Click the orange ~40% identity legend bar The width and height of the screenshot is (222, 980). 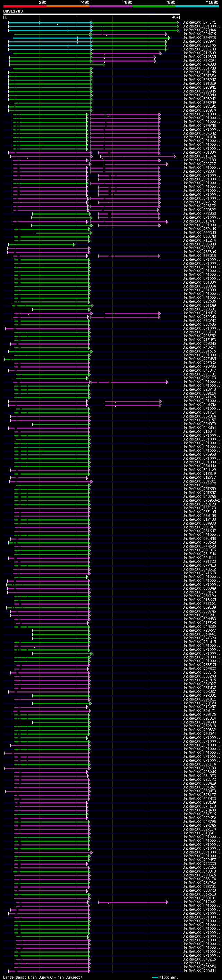[68, 6]
